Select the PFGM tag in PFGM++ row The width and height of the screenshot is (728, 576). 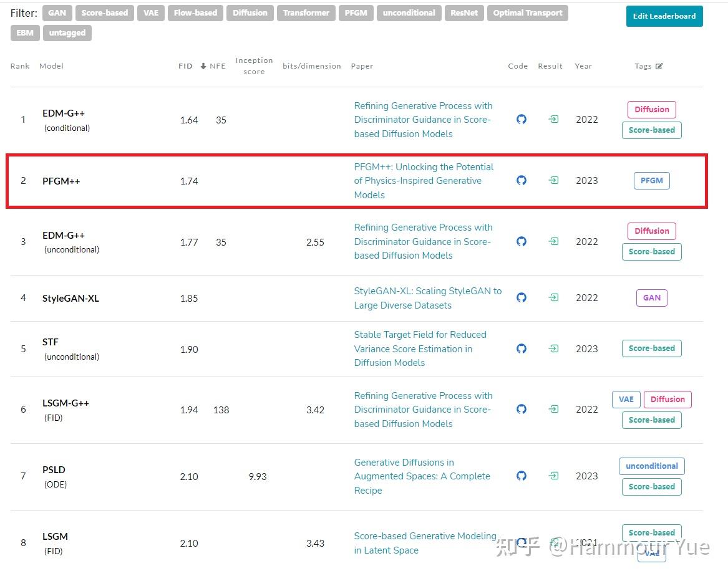[x=651, y=181]
